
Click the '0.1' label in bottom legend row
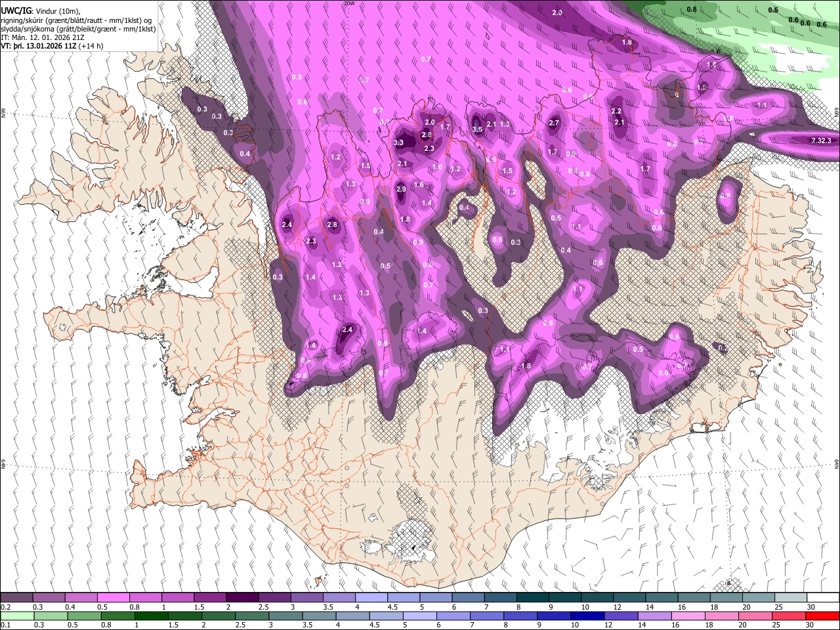5,625
